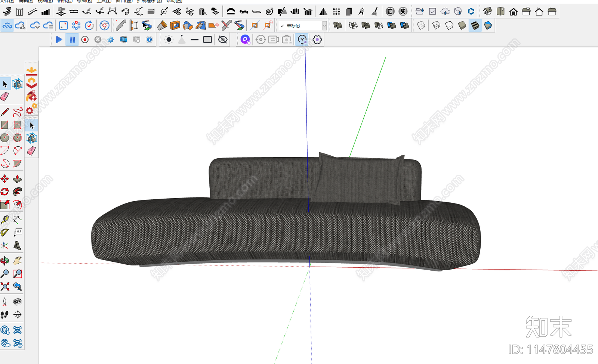
Task: Select the Axes tool
Action: click(x=5, y=245)
